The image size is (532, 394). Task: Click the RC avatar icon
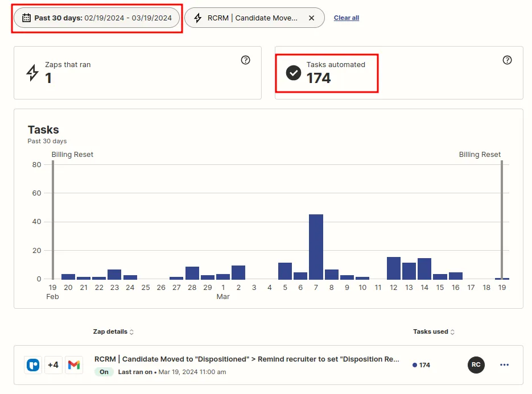pos(476,365)
